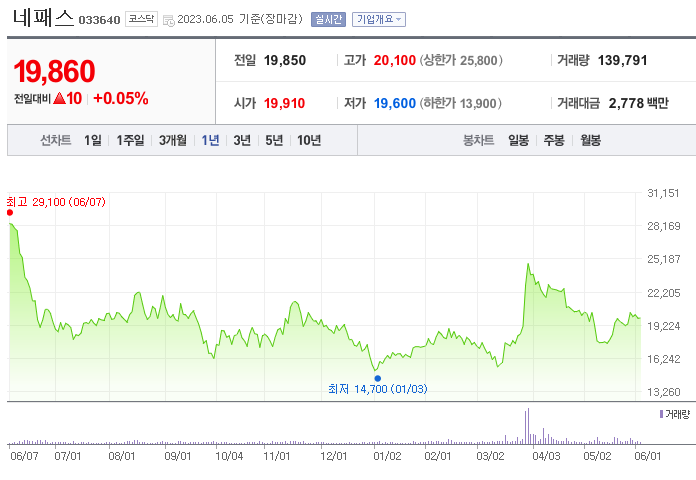Select the 3개월 line chart tab

(x=173, y=140)
